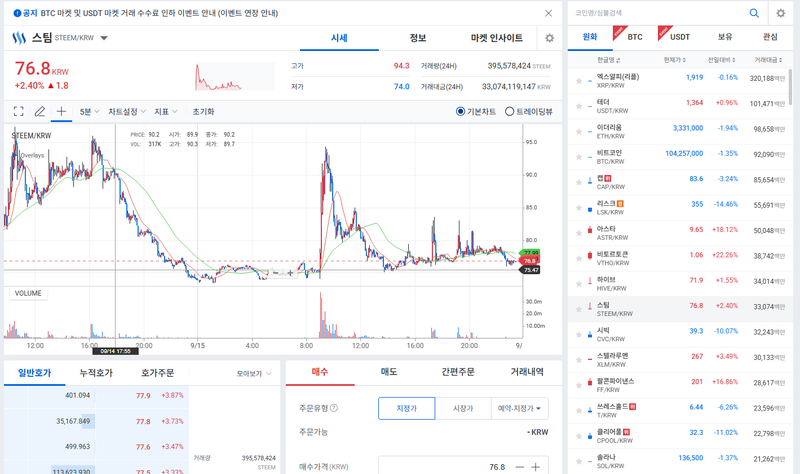Image resolution: width=800 pixels, height=474 pixels.
Task: Switch to 일반호가 order book tab
Action: pos(35,373)
